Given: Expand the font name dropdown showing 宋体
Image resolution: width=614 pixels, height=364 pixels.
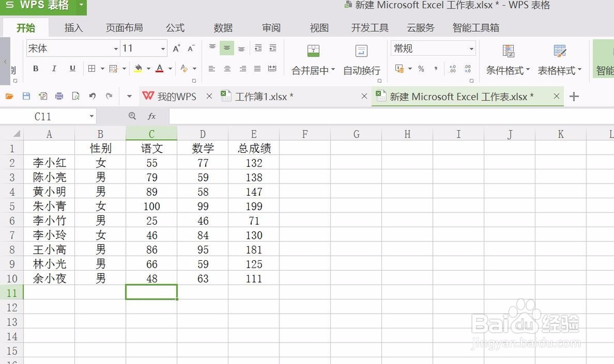Looking at the screenshot, I should (116, 48).
